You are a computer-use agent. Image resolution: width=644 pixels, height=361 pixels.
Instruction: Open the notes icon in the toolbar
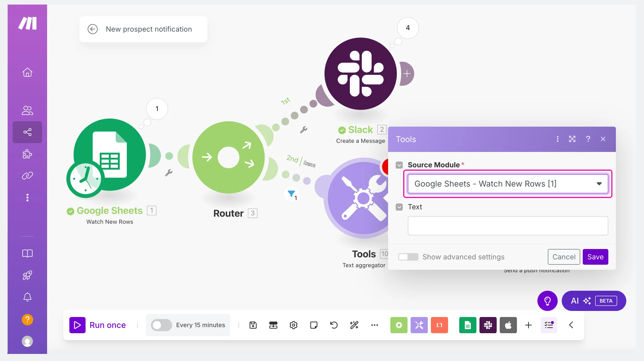tap(314, 325)
